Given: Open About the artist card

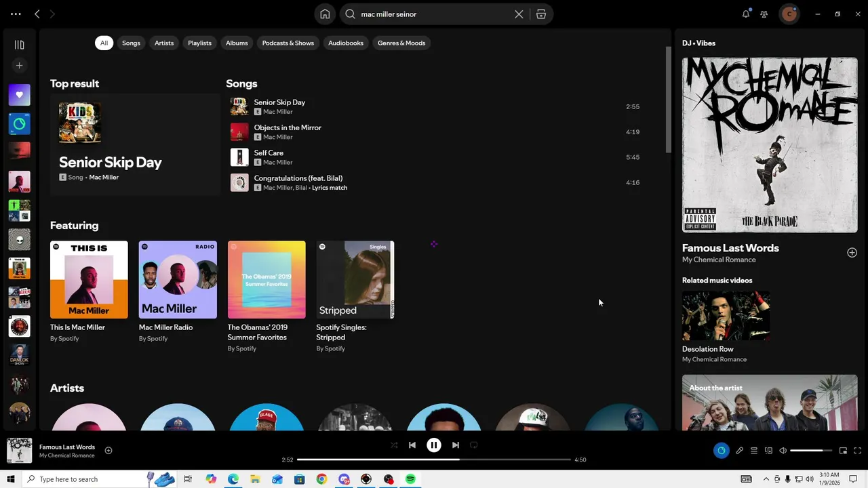Looking at the screenshot, I should click(770, 402).
